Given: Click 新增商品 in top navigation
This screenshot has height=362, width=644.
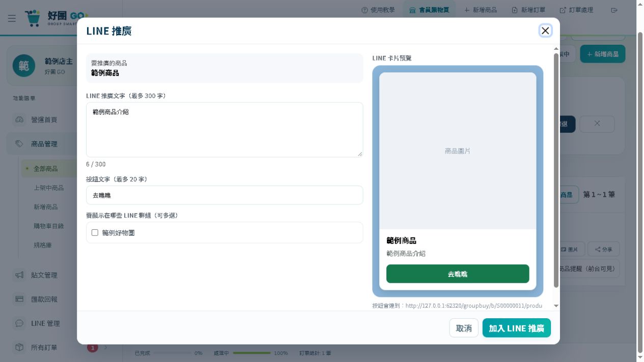Looking at the screenshot, I should click(x=481, y=10).
